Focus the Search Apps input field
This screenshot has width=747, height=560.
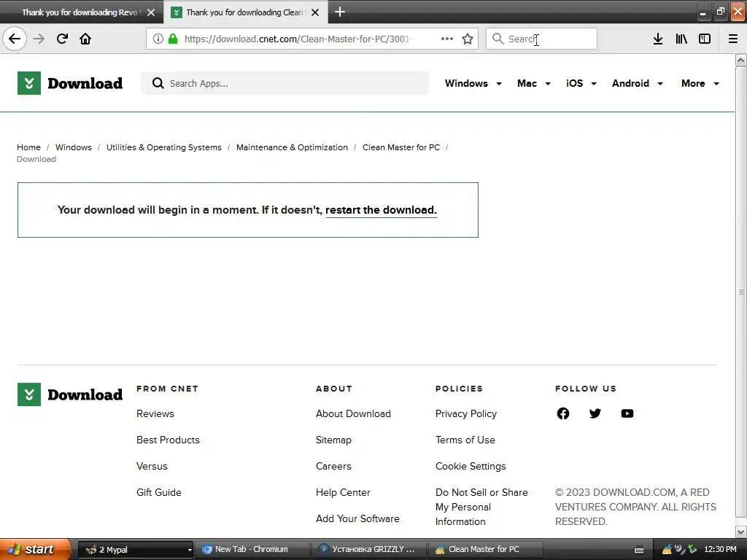click(285, 83)
